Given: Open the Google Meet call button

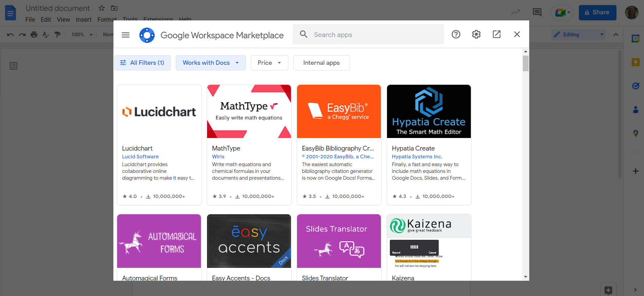Looking at the screenshot, I should [563, 13].
